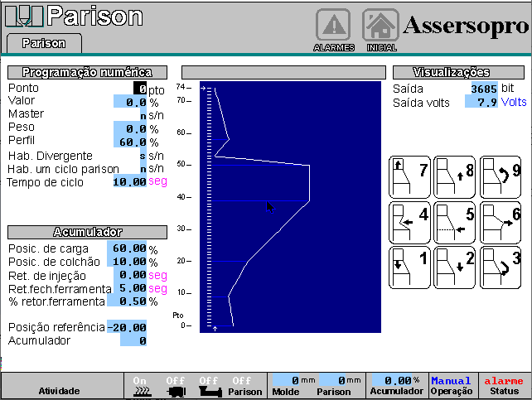The height and width of the screenshot is (400, 532).
Task: Toggle Hab. um ciclo parison setting
Action: click(x=143, y=169)
